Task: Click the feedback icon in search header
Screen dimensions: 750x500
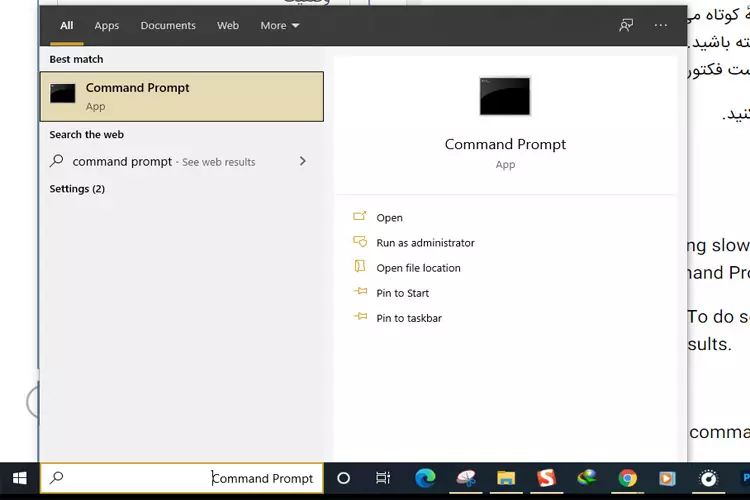Action: pyautogui.click(x=626, y=25)
